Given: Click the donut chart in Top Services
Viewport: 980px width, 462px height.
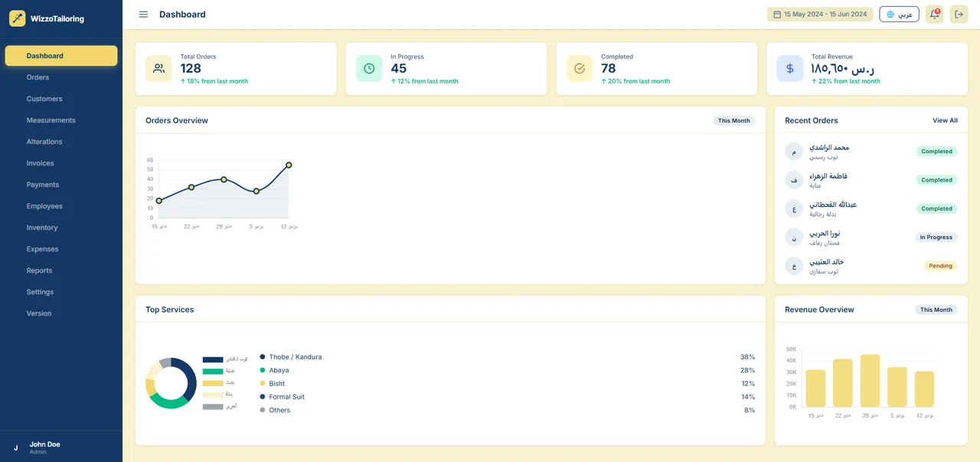Looking at the screenshot, I should 171,383.
